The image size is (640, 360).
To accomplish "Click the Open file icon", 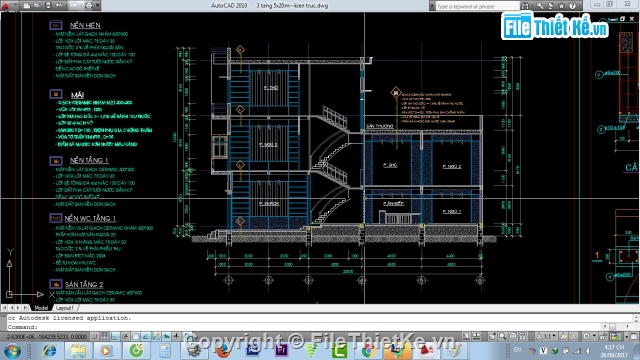I will click(37, 6).
